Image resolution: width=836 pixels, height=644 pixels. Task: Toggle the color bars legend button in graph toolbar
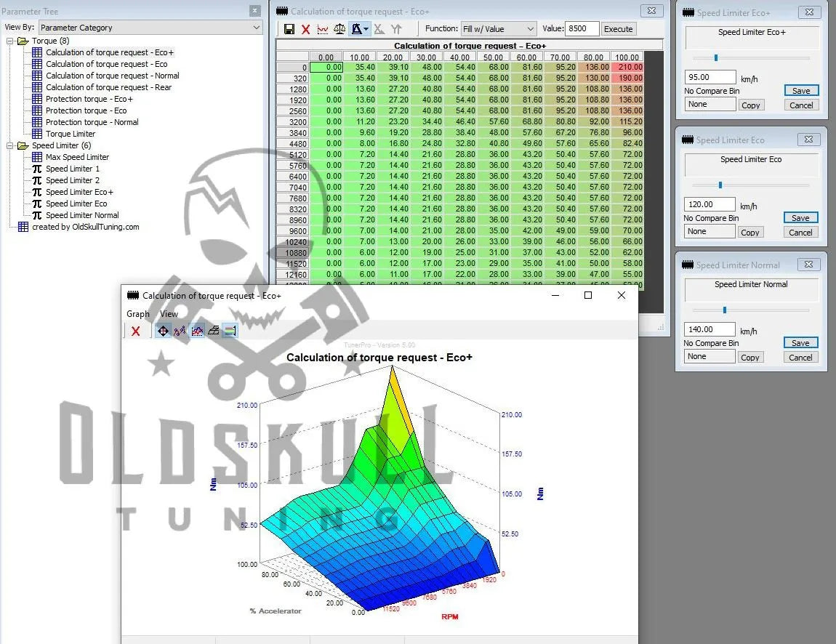coord(230,331)
